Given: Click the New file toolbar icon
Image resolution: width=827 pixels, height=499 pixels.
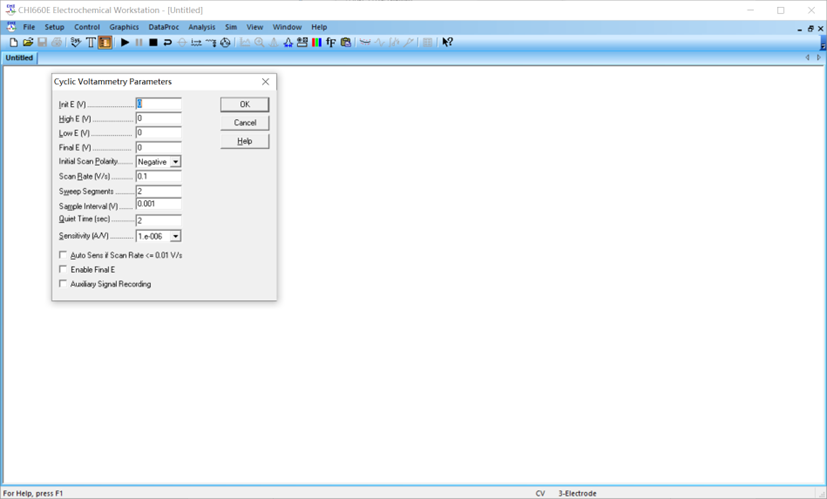Looking at the screenshot, I should 14,42.
